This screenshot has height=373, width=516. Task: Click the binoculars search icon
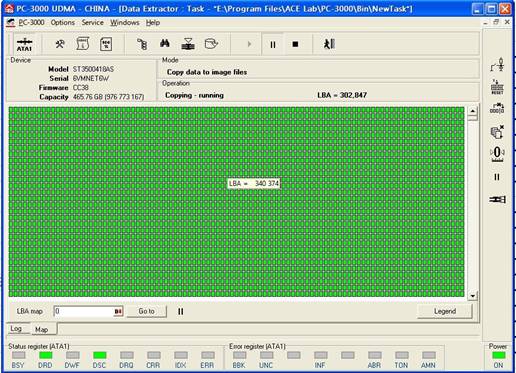pos(165,43)
